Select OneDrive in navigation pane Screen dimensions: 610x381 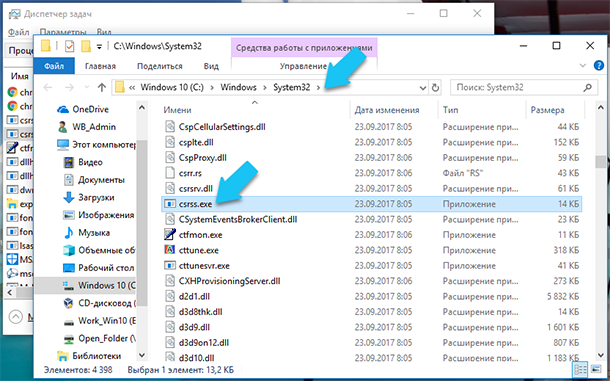pos(90,109)
